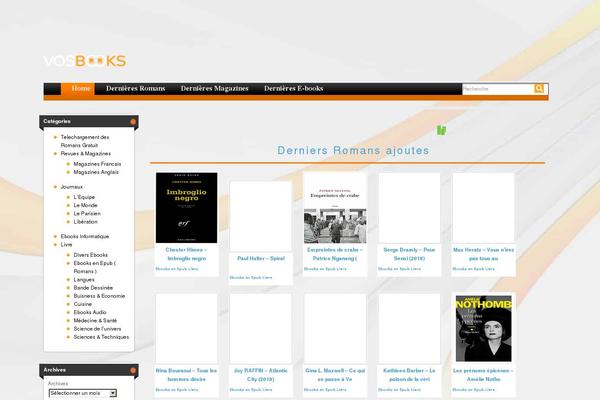Open Ebooks Audio category

(90, 312)
